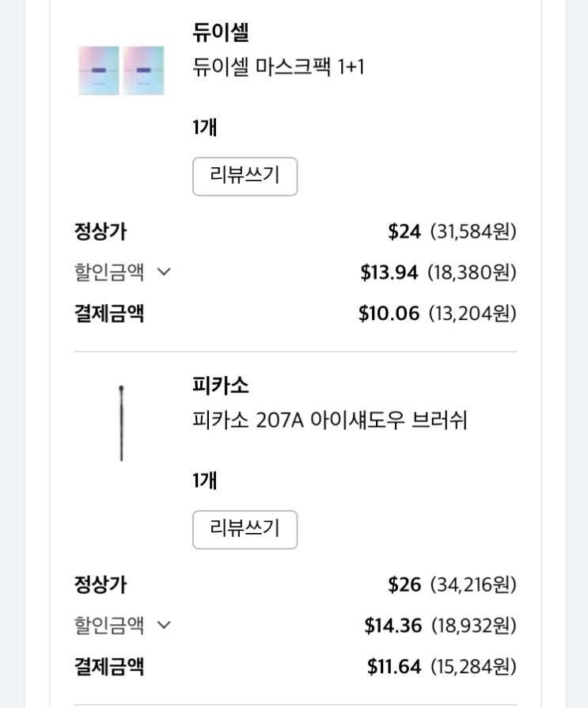The height and width of the screenshot is (708, 588).
Task: Click the 정상가 label under 피카소 item
Action: (x=101, y=584)
